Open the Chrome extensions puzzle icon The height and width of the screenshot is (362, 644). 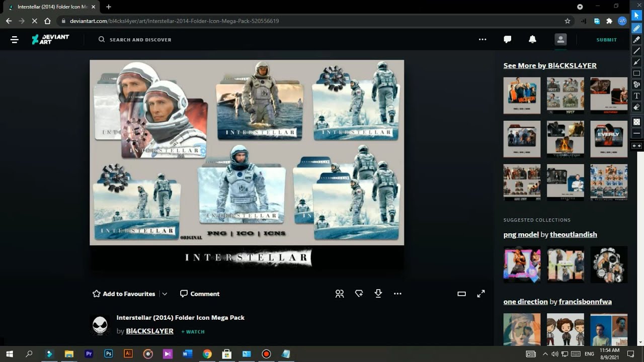pyautogui.click(x=609, y=21)
